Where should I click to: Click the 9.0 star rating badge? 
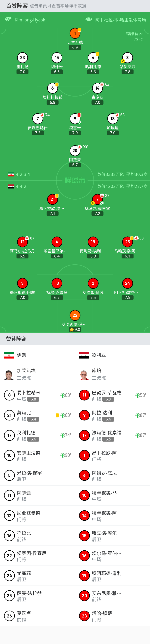[x=75, y=329]
